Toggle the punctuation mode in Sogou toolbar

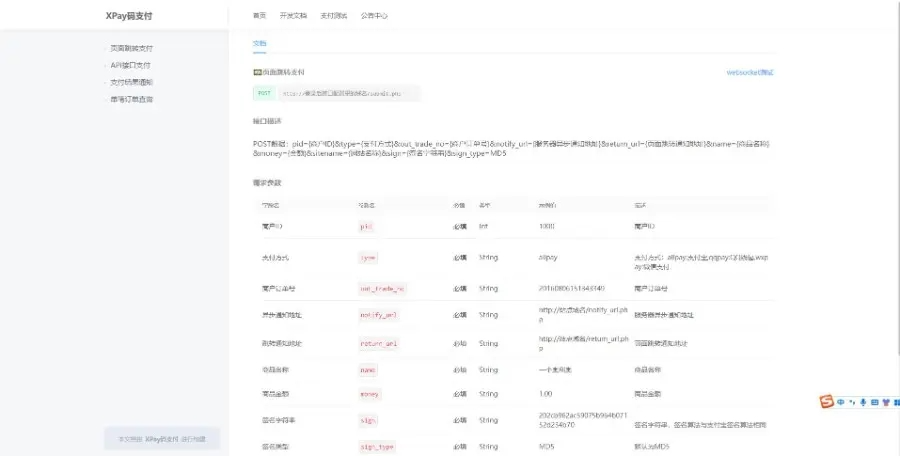click(x=852, y=403)
